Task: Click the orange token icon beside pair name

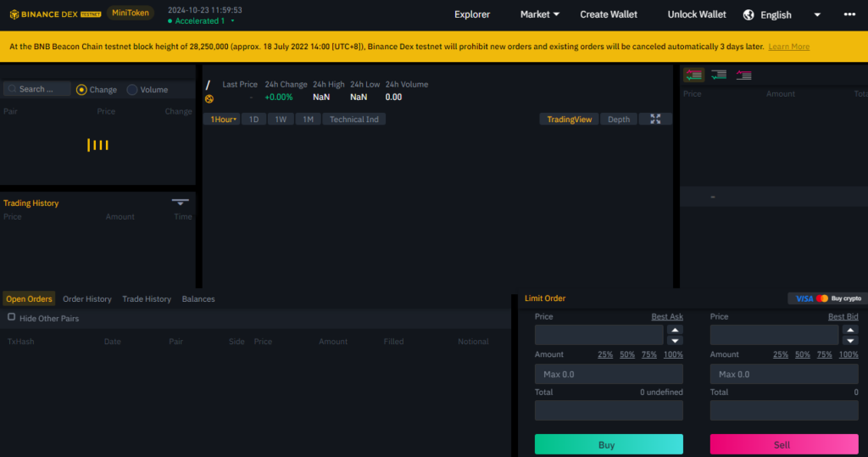Action: 209,98
